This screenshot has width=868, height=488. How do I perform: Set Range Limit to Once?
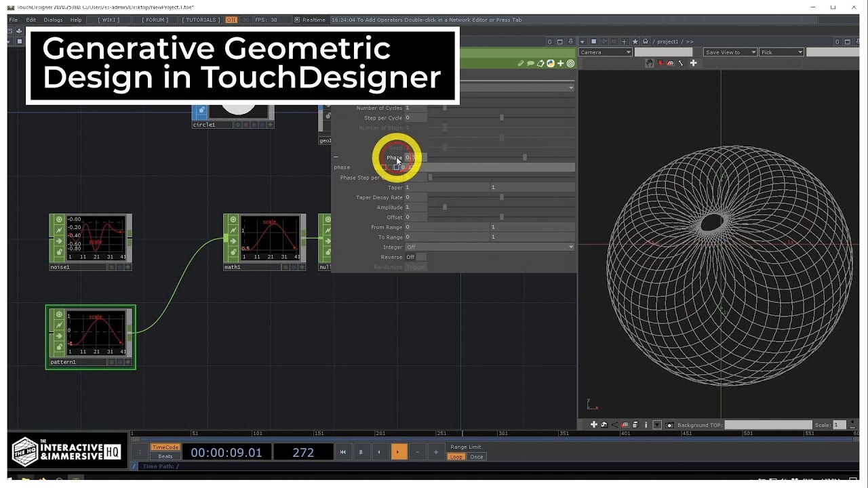point(477,457)
